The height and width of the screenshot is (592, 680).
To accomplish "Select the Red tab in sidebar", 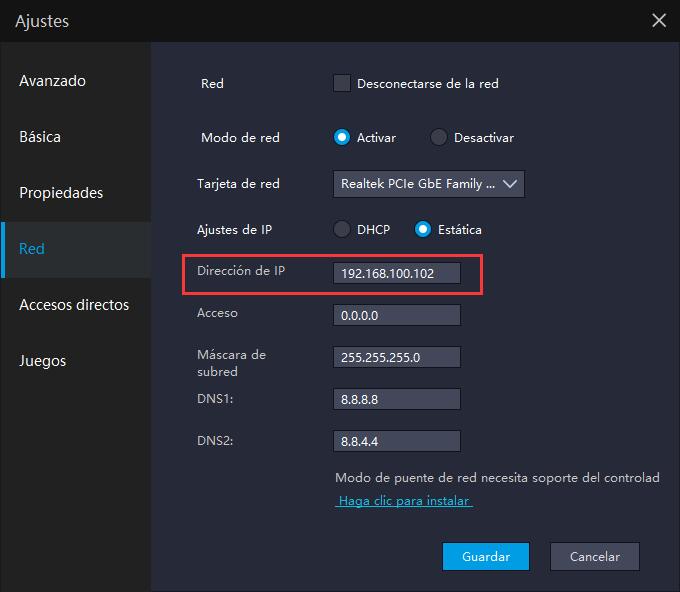I will [x=32, y=249].
